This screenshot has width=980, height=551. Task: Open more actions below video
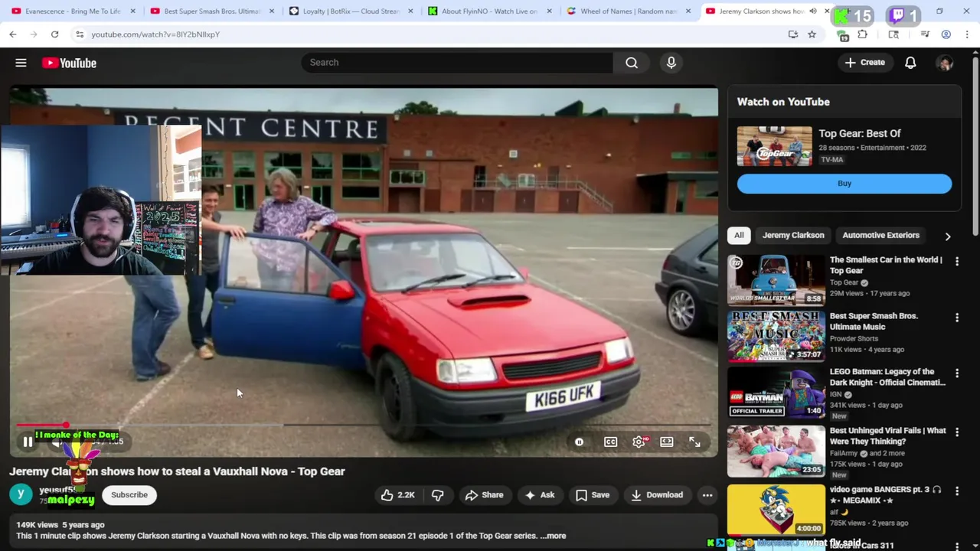[x=707, y=495]
